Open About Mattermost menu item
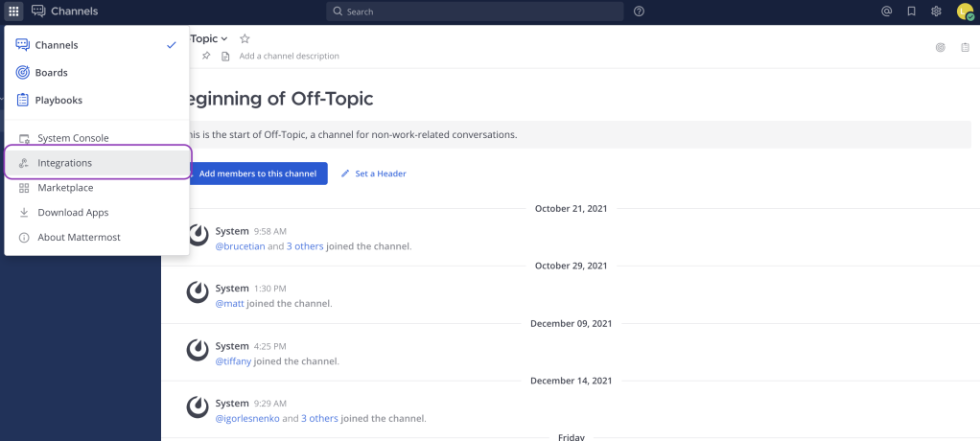 click(x=97, y=238)
